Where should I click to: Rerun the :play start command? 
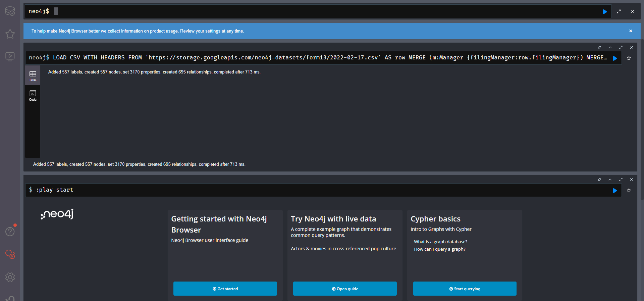(615, 190)
